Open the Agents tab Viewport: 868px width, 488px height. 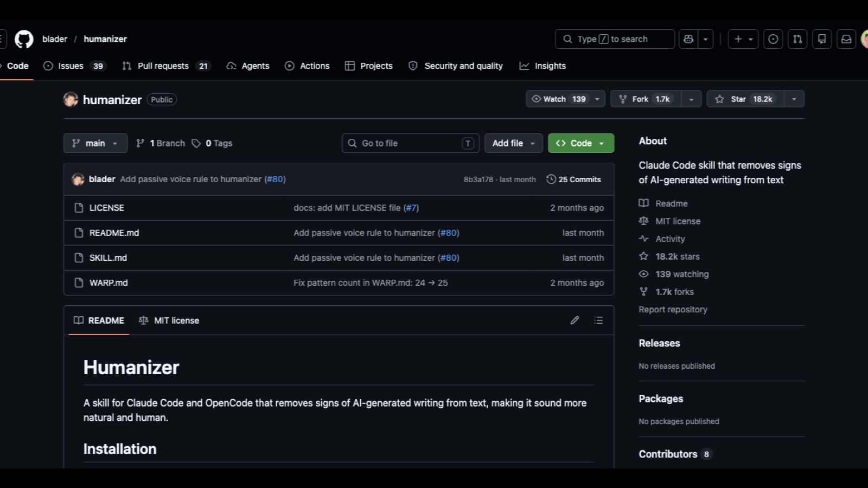248,66
